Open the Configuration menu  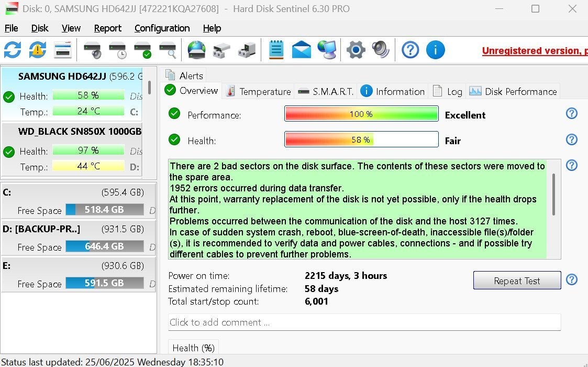[162, 28]
